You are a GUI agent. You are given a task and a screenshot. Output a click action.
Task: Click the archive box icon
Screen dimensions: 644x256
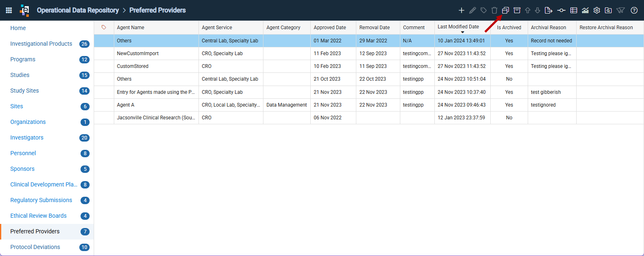pyautogui.click(x=517, y=10)
